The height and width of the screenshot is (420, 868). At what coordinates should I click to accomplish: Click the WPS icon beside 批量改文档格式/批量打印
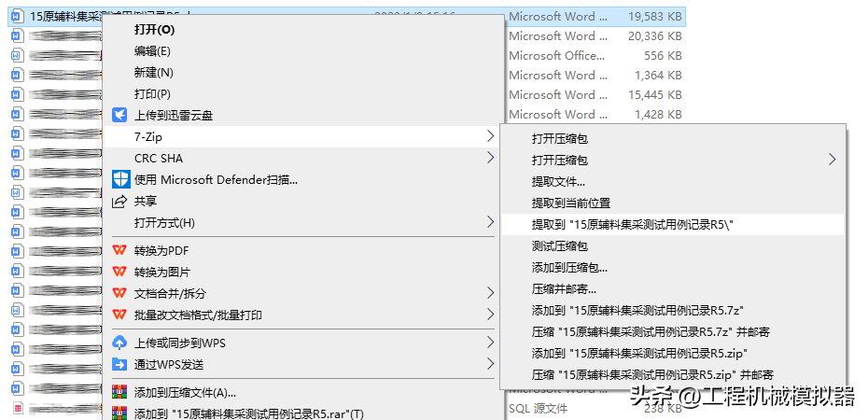[119, 315]
